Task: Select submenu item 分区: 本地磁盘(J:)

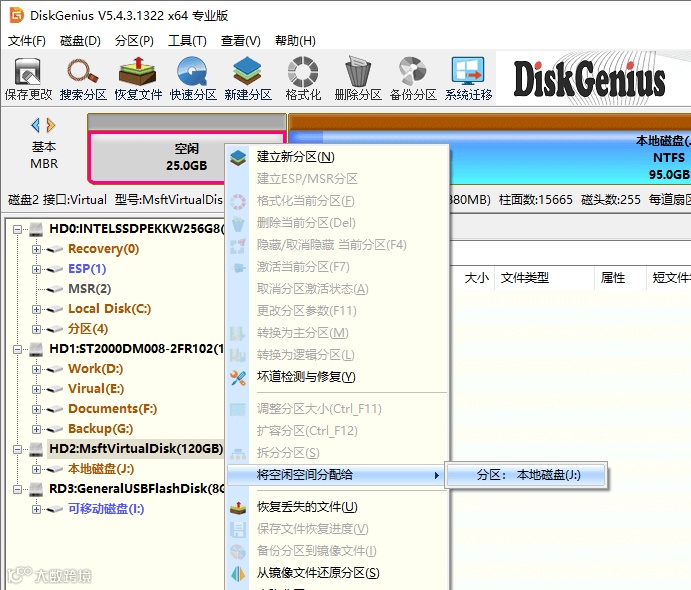Action: pyautogui.click(x=527, y=475)
